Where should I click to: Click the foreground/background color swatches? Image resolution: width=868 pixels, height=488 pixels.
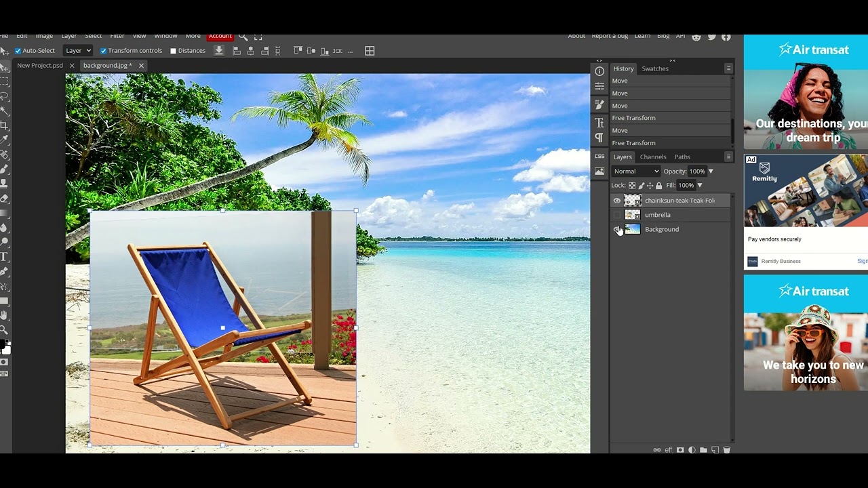click(x=5, y=347)
